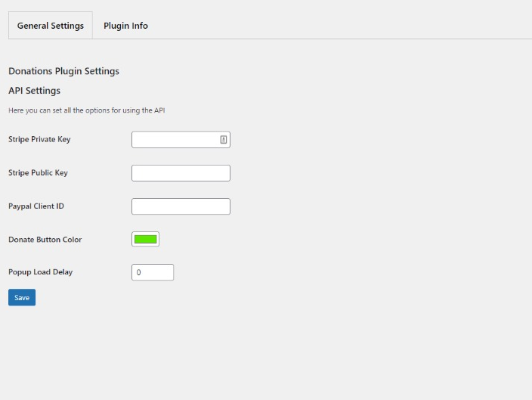The width and height of the screenshot is (532, 400).
Task: Select the Popup Load Delay number box
Action: tap(153, 272)
